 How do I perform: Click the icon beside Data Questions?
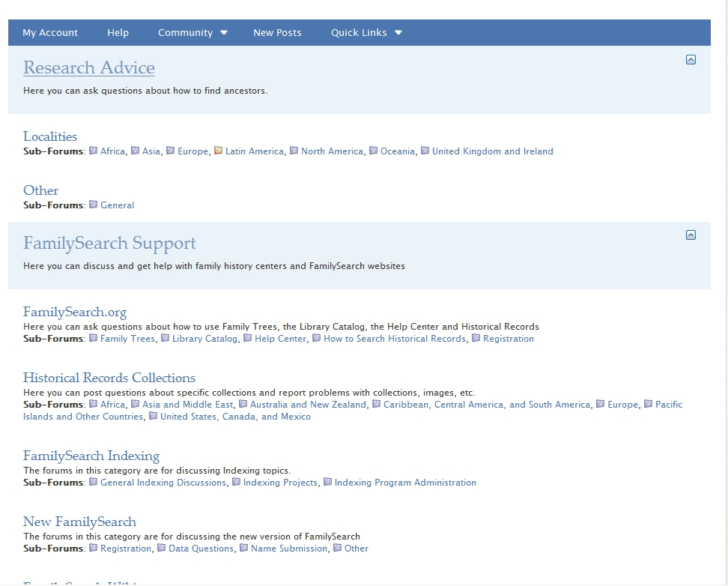click(x=162, y=548)
